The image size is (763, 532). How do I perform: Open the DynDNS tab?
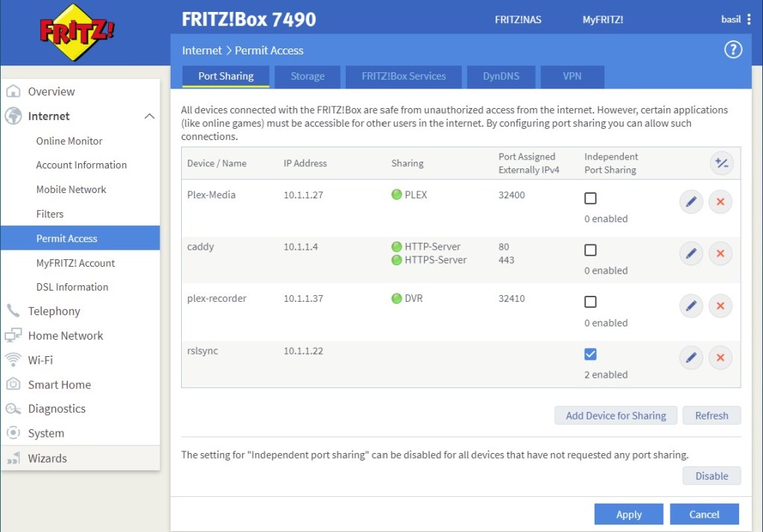501,77
